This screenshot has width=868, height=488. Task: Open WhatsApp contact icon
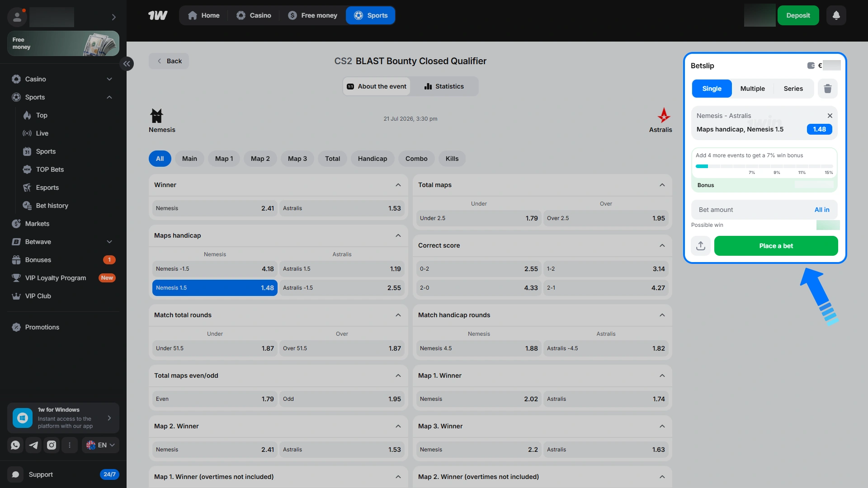pos(15,445)
